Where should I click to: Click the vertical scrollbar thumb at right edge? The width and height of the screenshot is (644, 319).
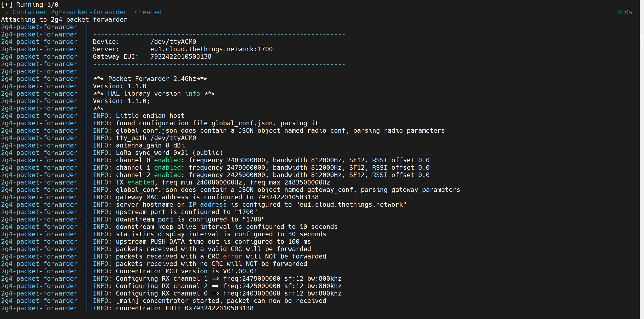[x=642, y=42]
